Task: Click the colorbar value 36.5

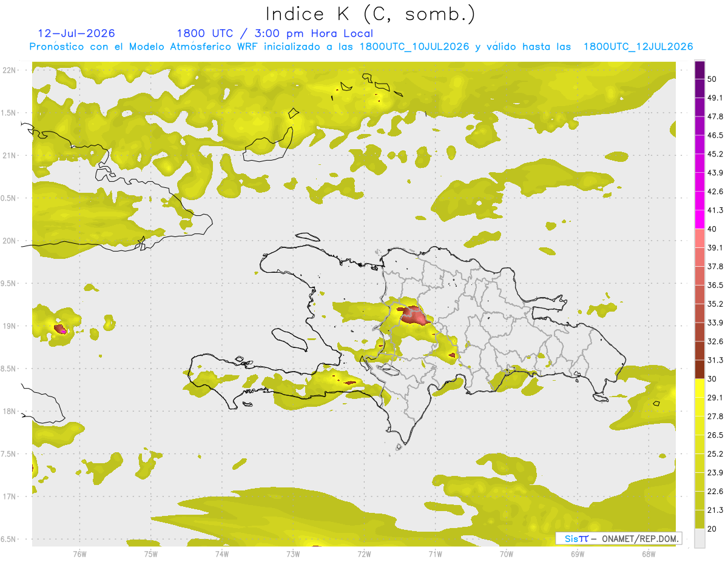Action: click(715, 285)
